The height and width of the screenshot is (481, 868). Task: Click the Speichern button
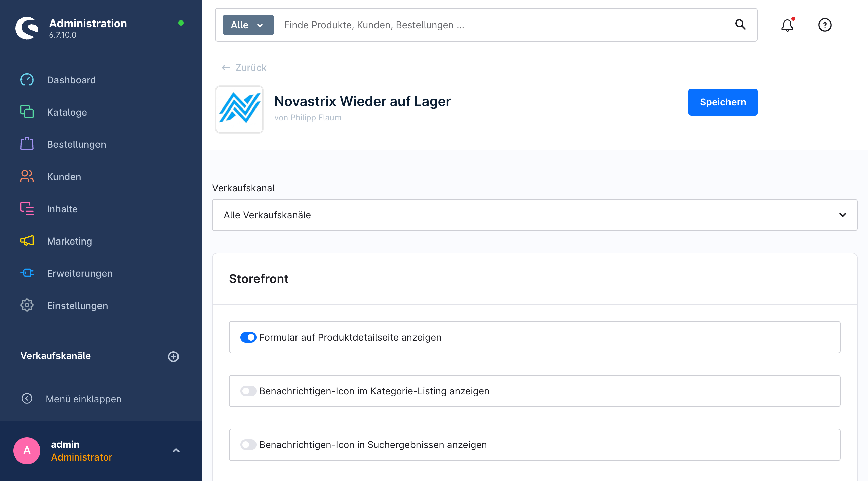click(723, 102)
